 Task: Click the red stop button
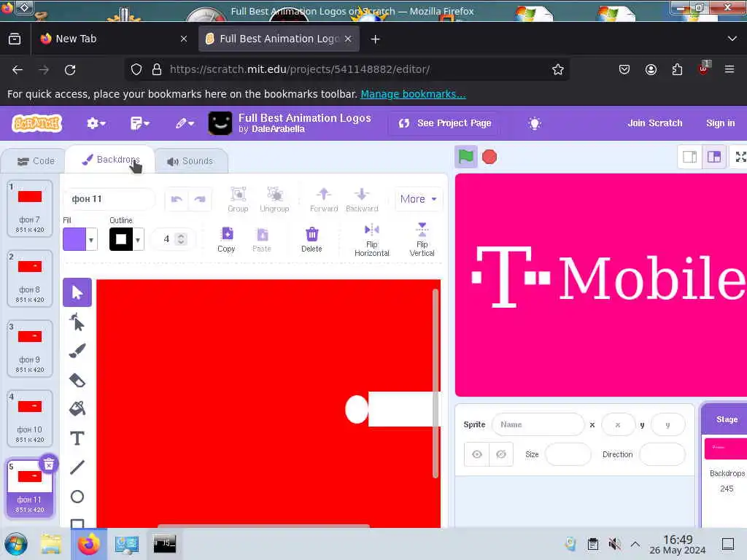click(x=489, y=157)
